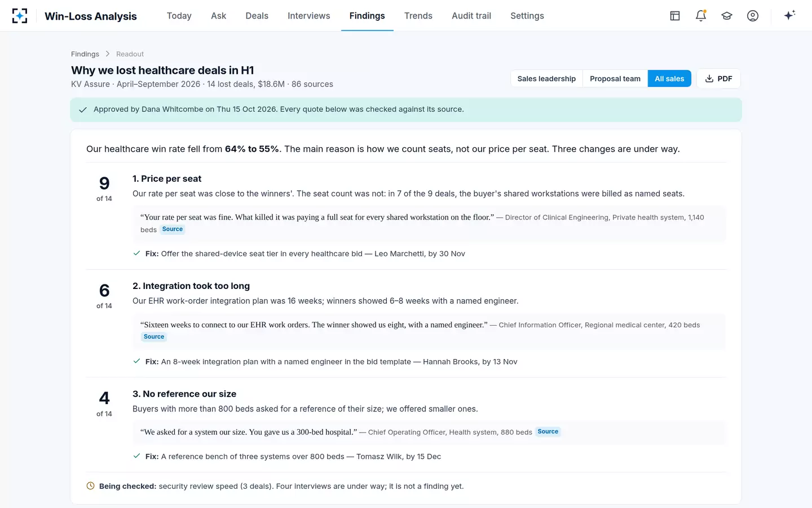Select the Findings tab
Viewport: 812px width, 508px height.
coord(367,16)
